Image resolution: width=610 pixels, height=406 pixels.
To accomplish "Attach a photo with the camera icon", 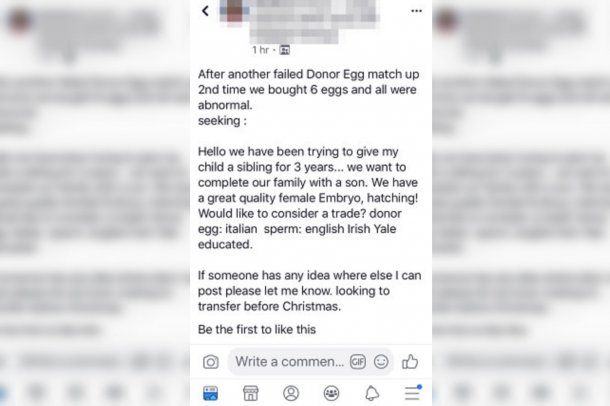I will click(210, 362).
